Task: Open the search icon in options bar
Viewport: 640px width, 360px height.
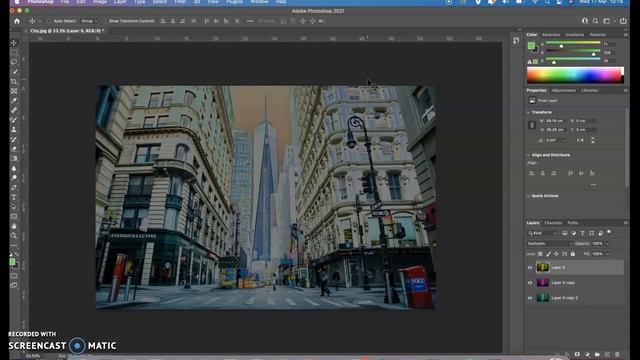Action: click(x=596, y=21)
